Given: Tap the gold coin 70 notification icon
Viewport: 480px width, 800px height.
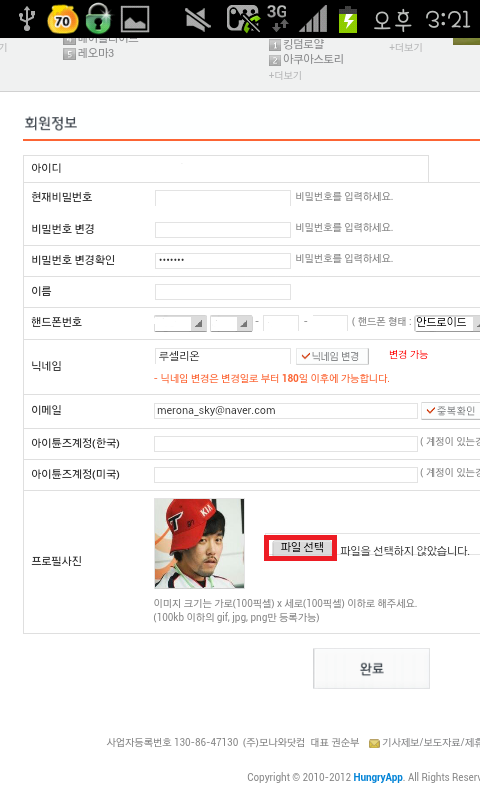Looking at the screenshot, I should [62, 19].
